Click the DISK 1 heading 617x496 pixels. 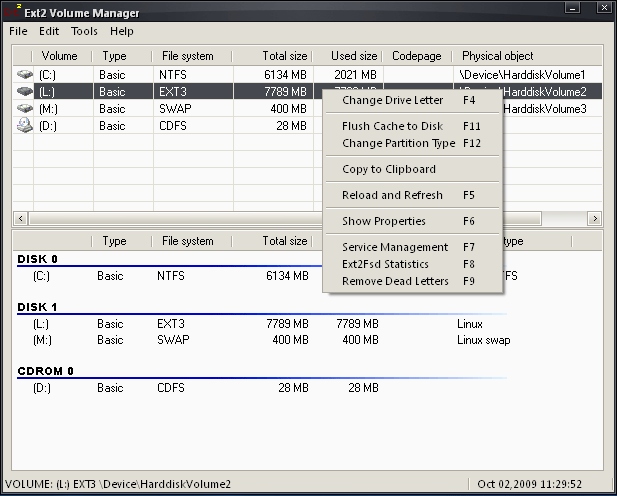[37, 307]
